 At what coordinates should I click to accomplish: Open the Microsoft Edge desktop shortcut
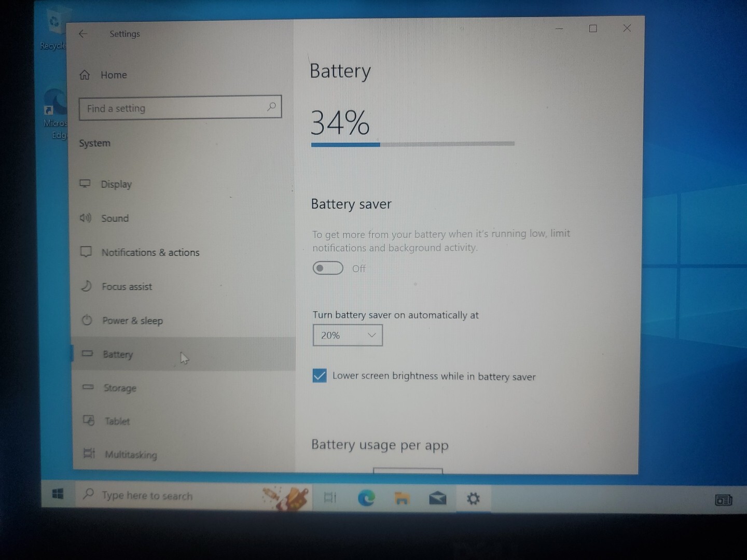tap(55, 114)
